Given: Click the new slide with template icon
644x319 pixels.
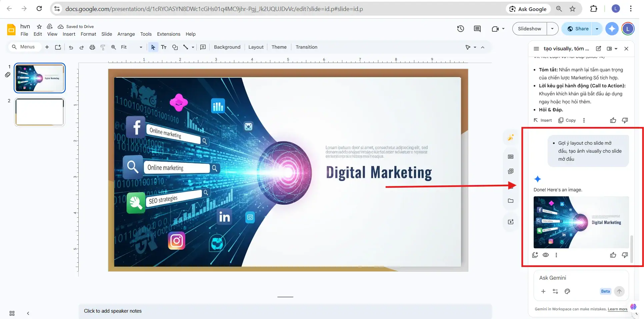Looking at the screenshot, I should (x=58, y=47).
